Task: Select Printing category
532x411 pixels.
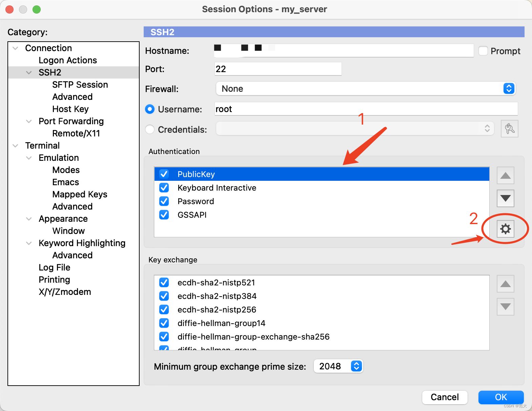Action: click(x=55, y=280)
